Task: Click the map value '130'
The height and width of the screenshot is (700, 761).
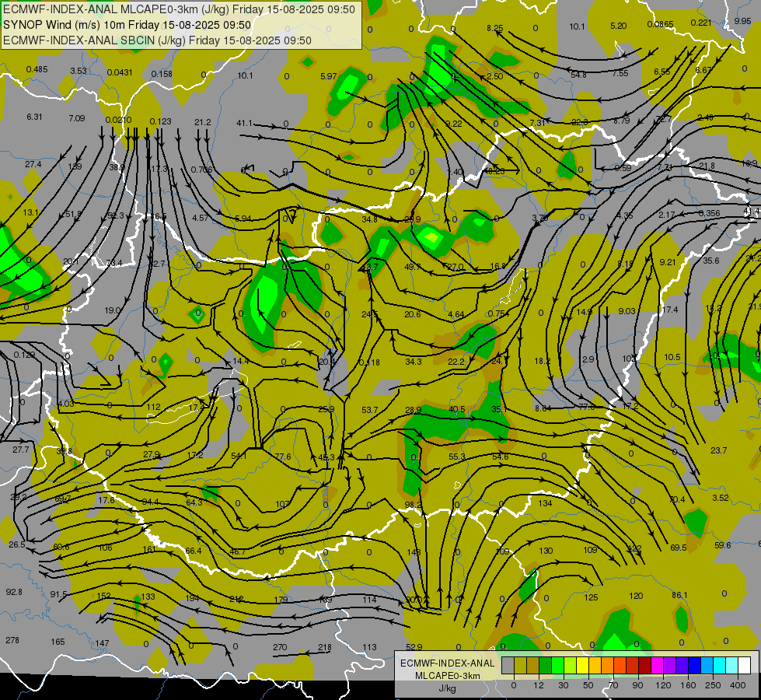Action: [546, 551]
